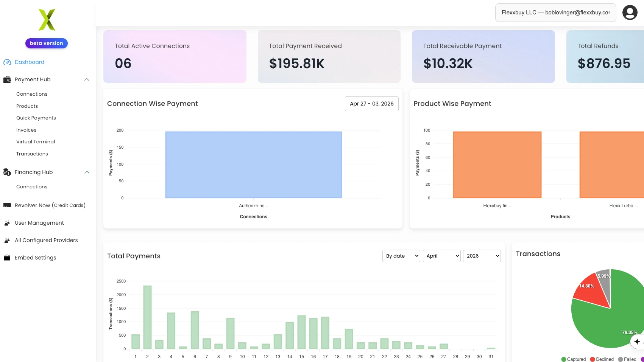644x362 pixels.
Task: Open Invoices in the sidebar
Action: click(27, 130)
